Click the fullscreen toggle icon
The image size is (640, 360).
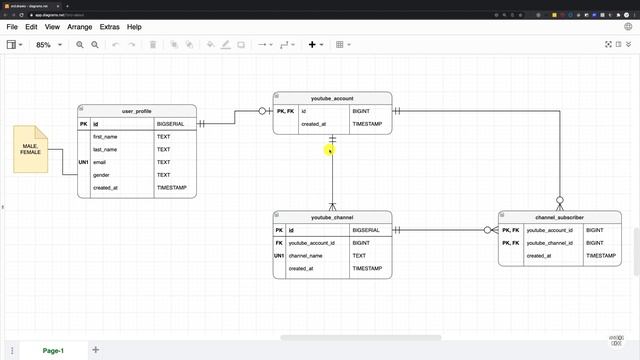[608, 44]
